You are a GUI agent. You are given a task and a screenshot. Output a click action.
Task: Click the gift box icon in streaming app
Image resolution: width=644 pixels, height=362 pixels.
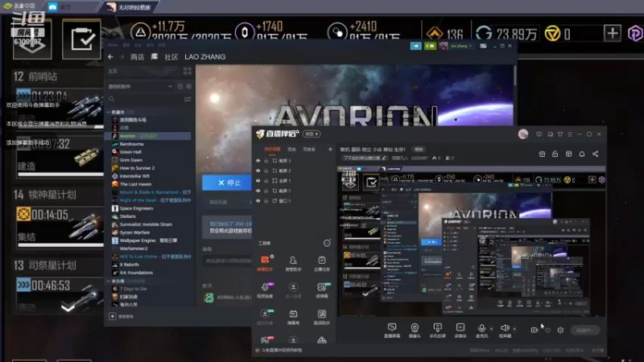pos(542,154)
